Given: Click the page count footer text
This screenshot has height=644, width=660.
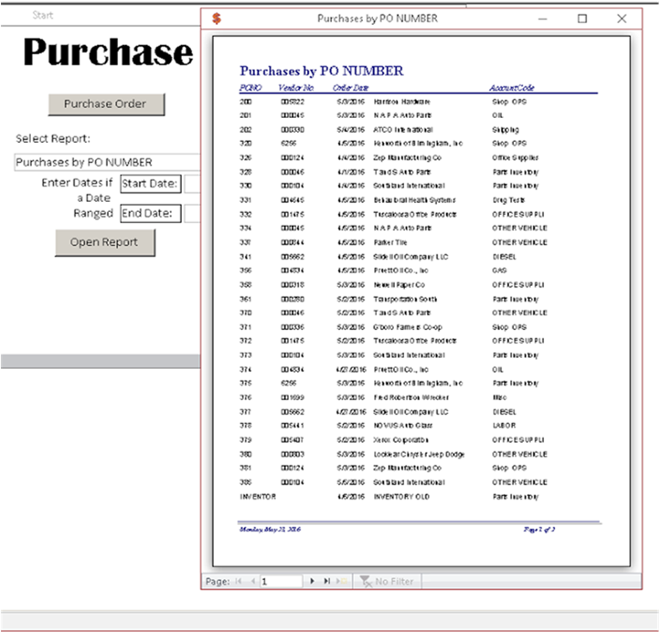Looking at the screenshot, I should (x=540, y=529).
